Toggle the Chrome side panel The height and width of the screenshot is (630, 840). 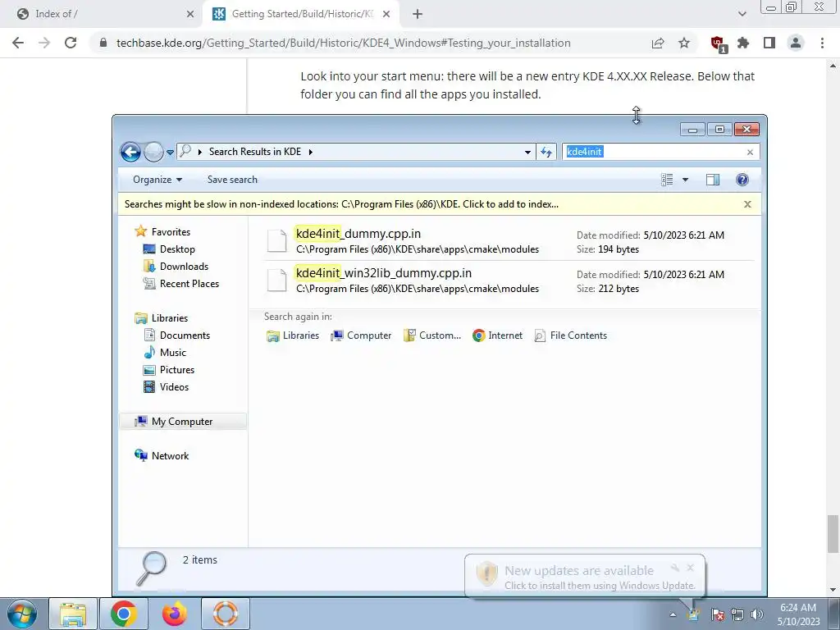pyautogui.click(x=769, y=43)
